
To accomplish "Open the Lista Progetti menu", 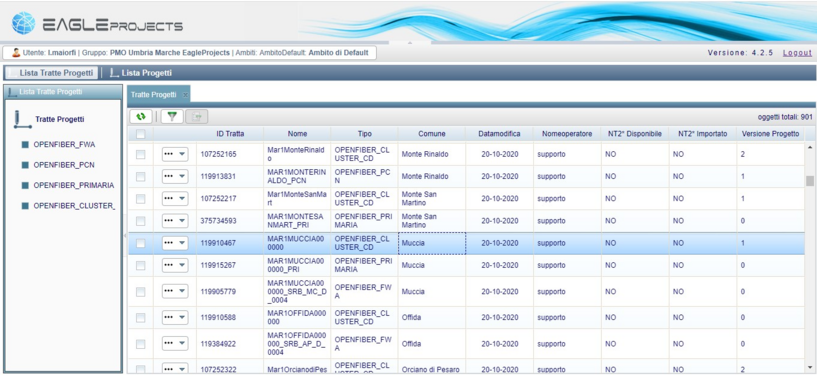I will point(141,73).
